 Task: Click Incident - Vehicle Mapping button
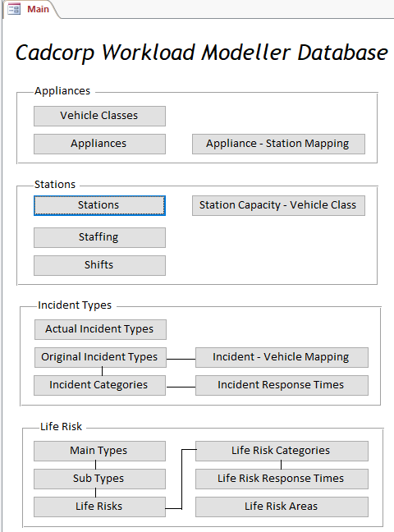pyautogui.click(x=282, y=357)
